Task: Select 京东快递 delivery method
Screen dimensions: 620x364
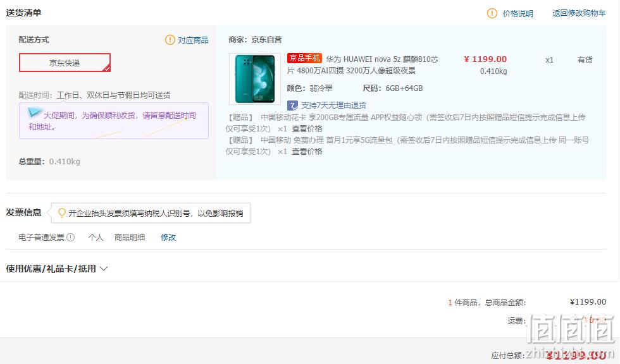Action: [65, 63]
